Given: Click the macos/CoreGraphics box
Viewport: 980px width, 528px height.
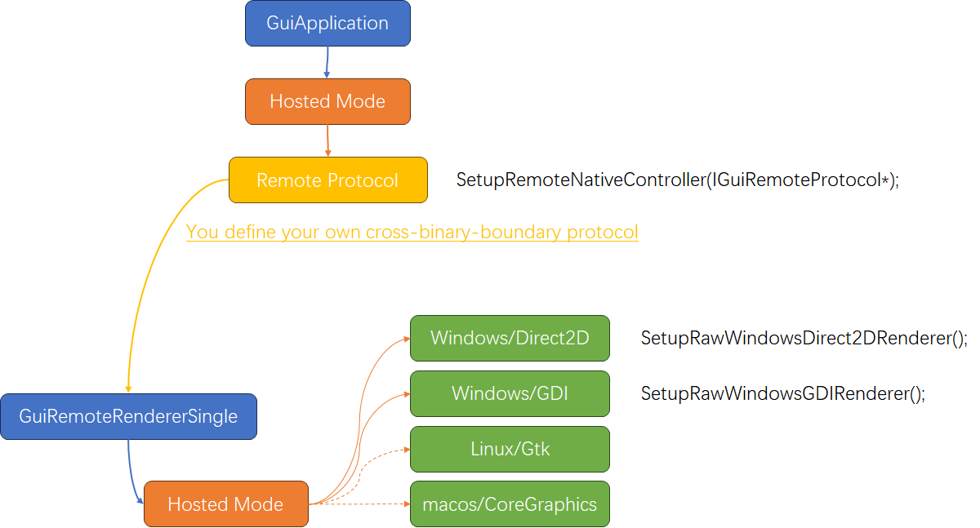Looking at the screenshot, I should click(510, 504).
